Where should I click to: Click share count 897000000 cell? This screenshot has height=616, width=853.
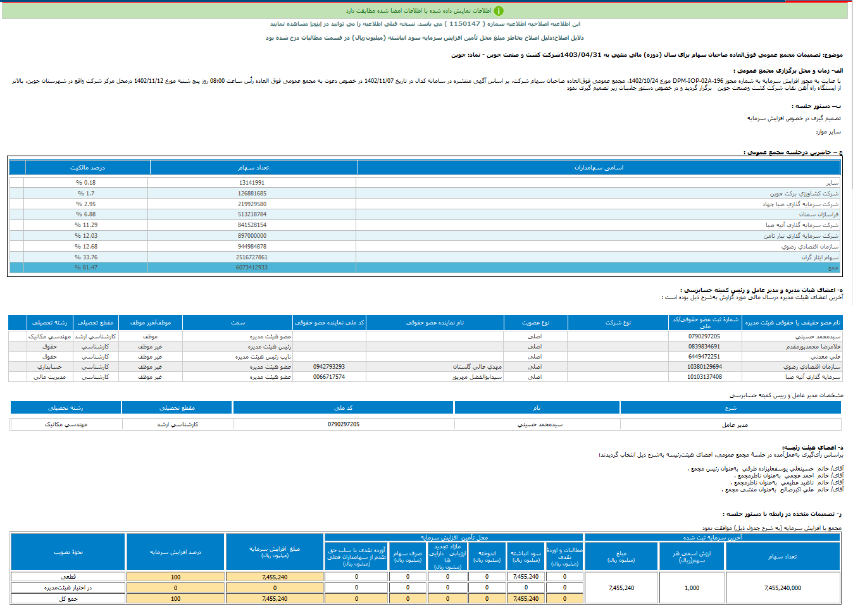[252, 236]
